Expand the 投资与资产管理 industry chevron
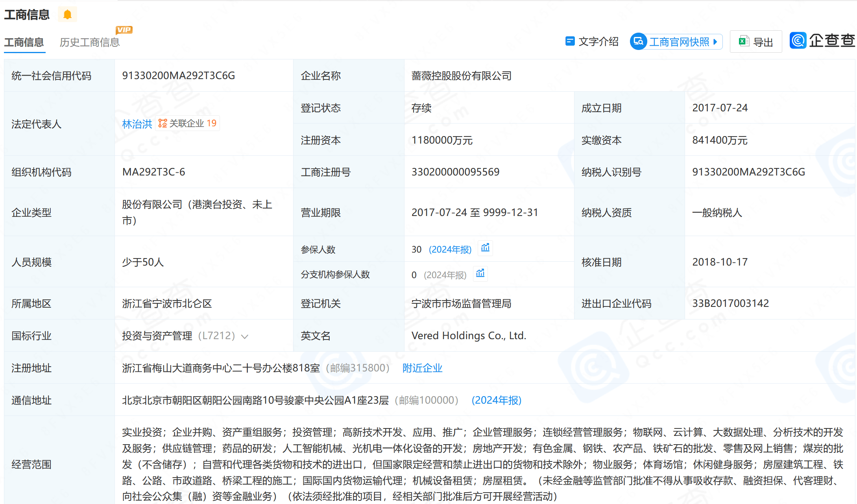857x504 pixels. click(x=245, y=336)
